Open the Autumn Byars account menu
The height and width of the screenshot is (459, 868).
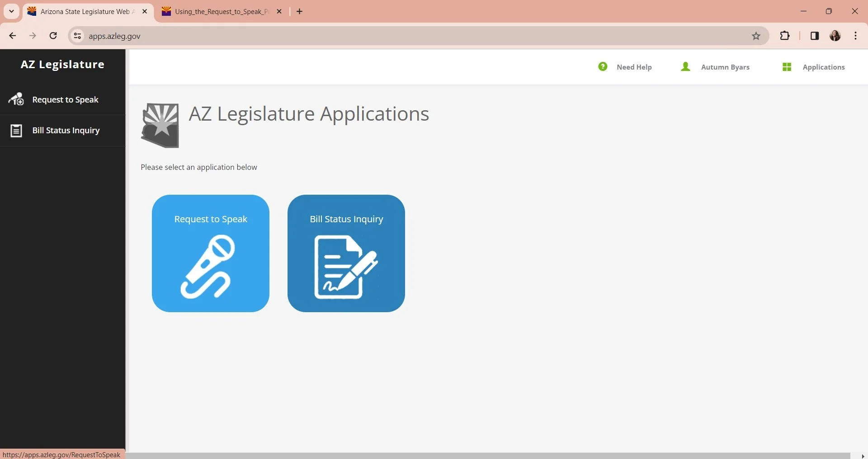pyautogui.click(x=725, y=67)
